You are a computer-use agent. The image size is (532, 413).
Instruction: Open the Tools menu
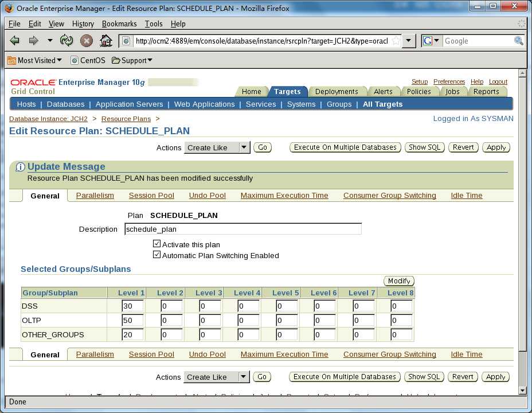pos(154,24)
